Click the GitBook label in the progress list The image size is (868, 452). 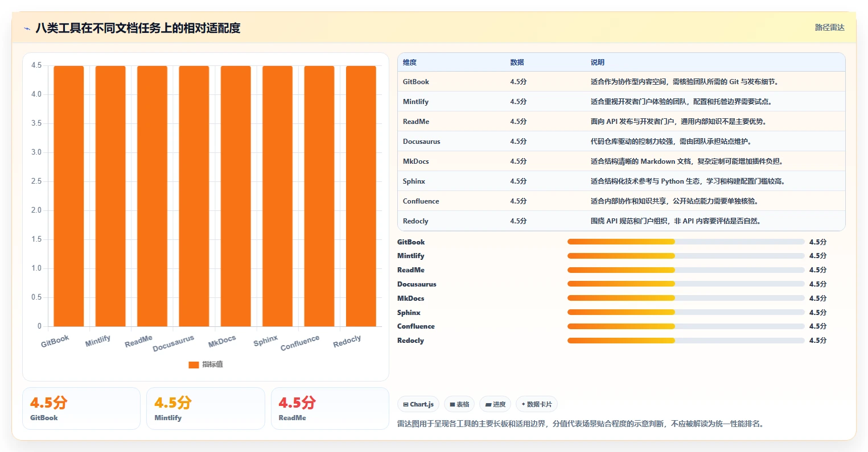(x=411, y=242)
